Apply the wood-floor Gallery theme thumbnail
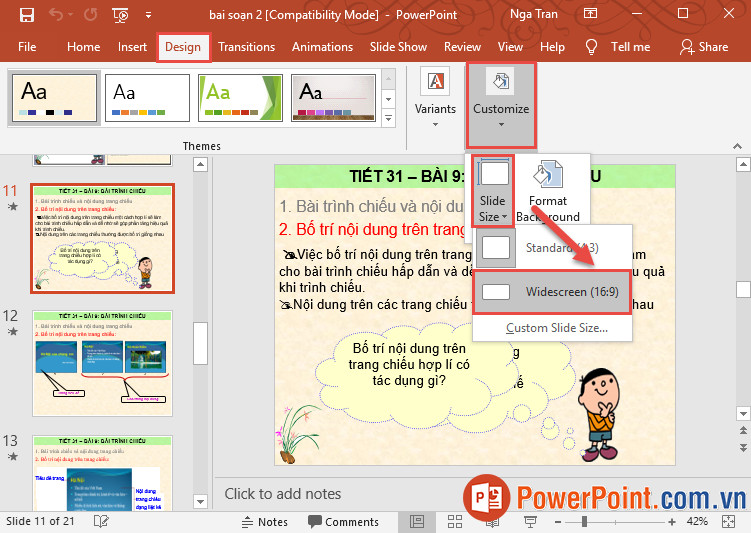The width and height of the screenshot is (751, 533). coord(333,98)
